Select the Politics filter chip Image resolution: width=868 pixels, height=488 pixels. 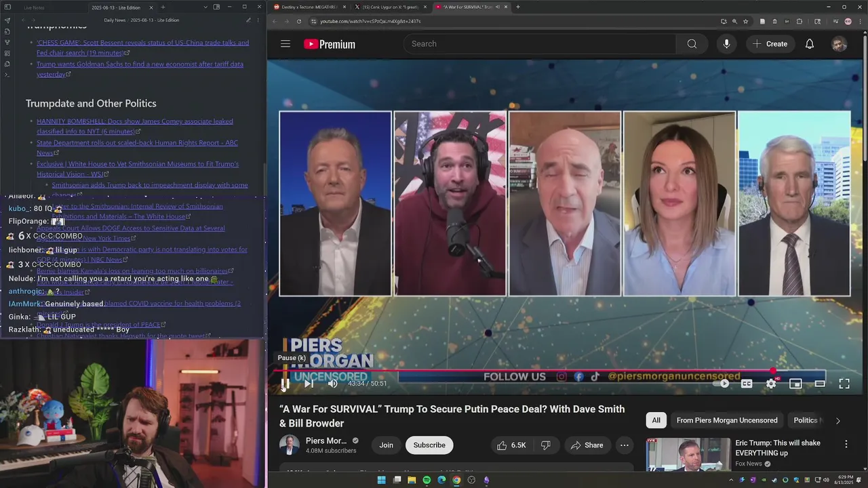click(807, 420)
